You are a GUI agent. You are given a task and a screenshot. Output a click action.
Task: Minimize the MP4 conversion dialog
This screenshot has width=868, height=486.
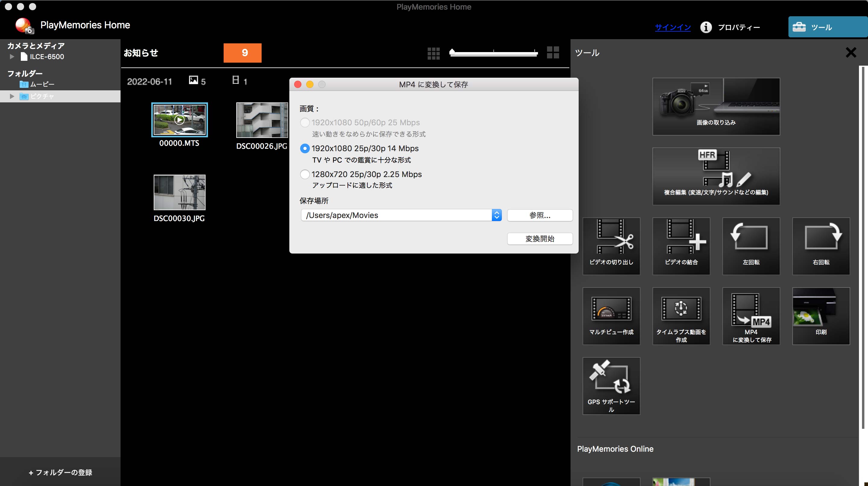[310, 84]
